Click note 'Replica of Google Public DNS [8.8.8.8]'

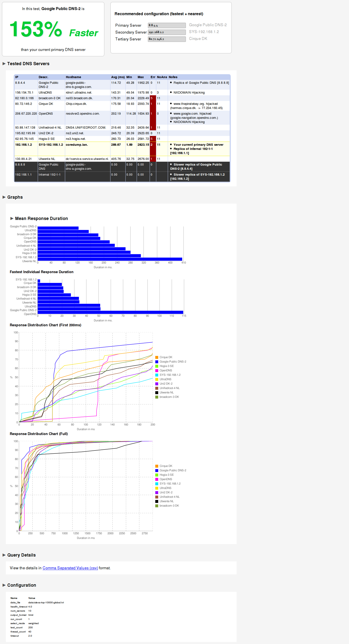[201, 83]
